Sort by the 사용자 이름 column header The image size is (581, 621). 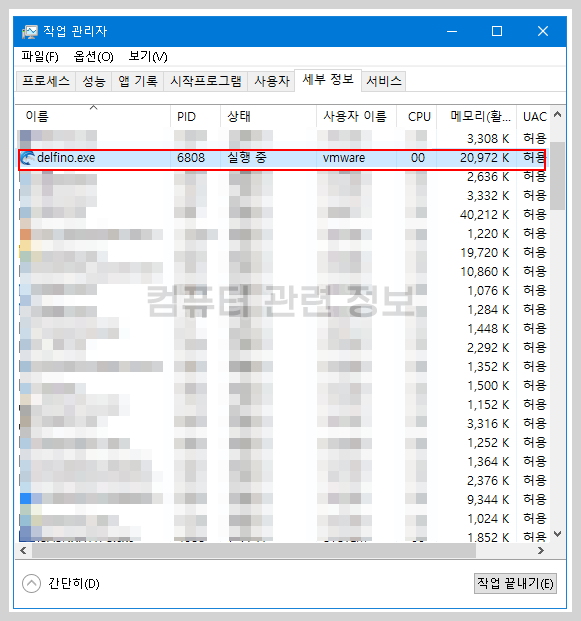(356, 116)
